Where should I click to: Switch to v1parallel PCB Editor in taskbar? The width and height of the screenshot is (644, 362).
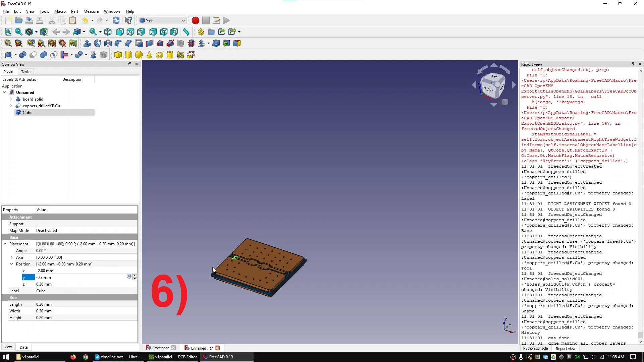[x=173, y=357]
